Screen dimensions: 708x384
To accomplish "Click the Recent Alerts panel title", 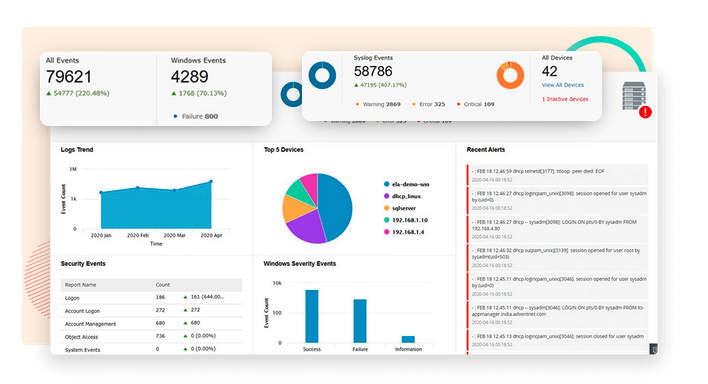I will pyautogui.click(x=486, y=150).
